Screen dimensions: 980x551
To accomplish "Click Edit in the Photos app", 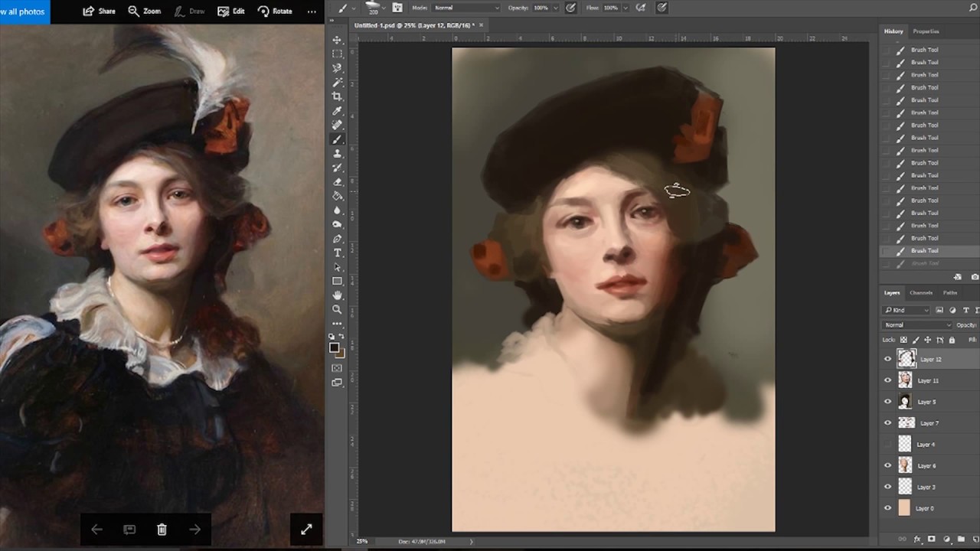I will click(231, 11).
